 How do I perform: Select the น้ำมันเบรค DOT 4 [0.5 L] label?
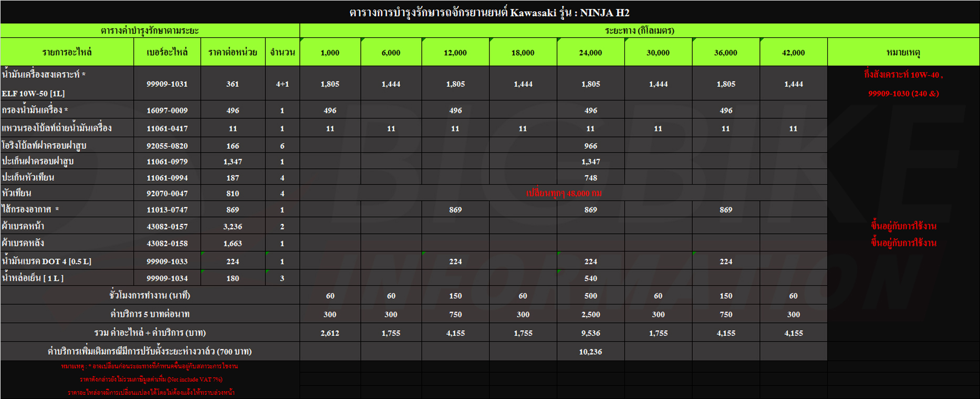pos(47,261)
